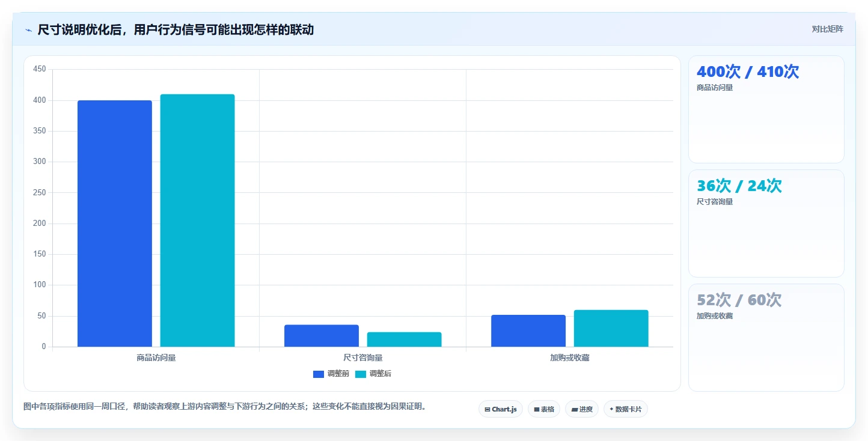
Task: Click the 50 y-axis tick label
Action: 41,316
